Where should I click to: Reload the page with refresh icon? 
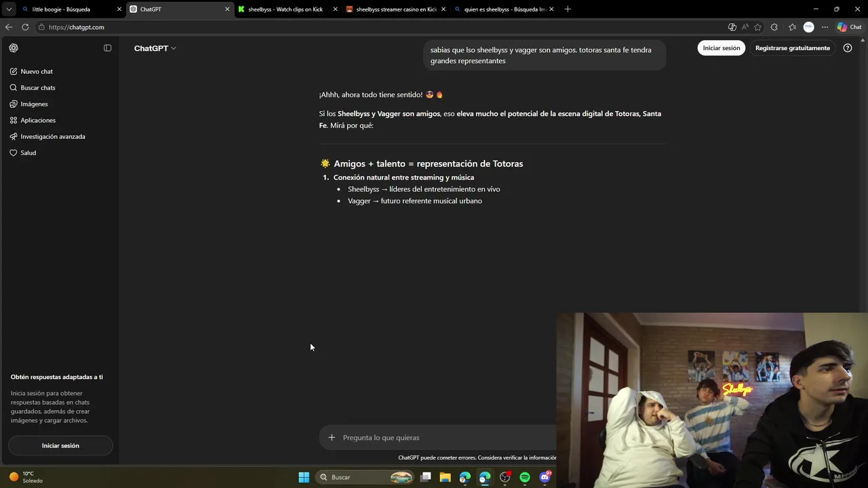(x=25, y=27)
